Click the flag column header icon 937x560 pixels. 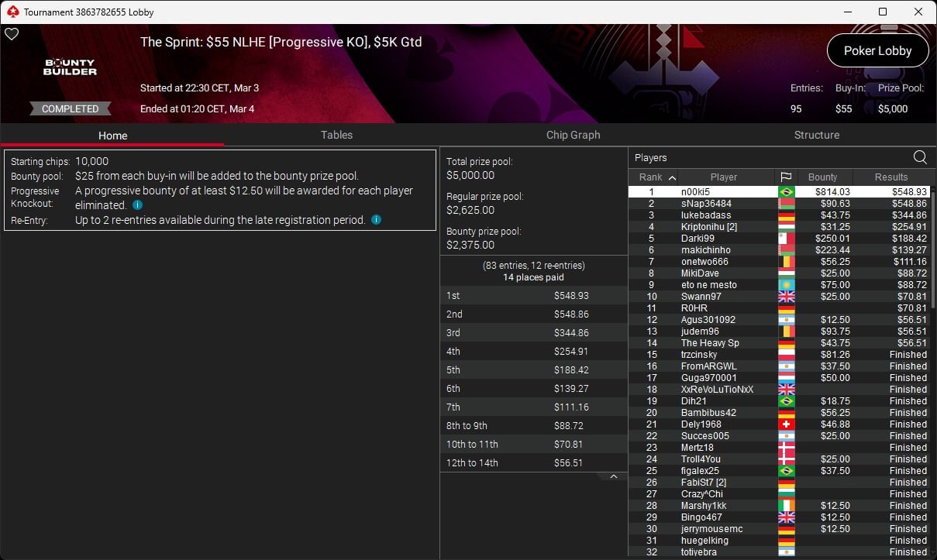click(785, 177)
